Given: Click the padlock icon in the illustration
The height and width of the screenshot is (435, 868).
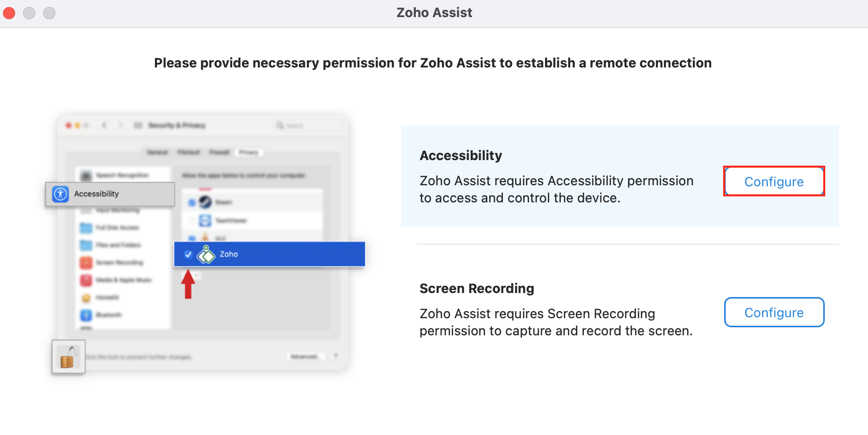Looking at the screenshot, I should (69, 357).
